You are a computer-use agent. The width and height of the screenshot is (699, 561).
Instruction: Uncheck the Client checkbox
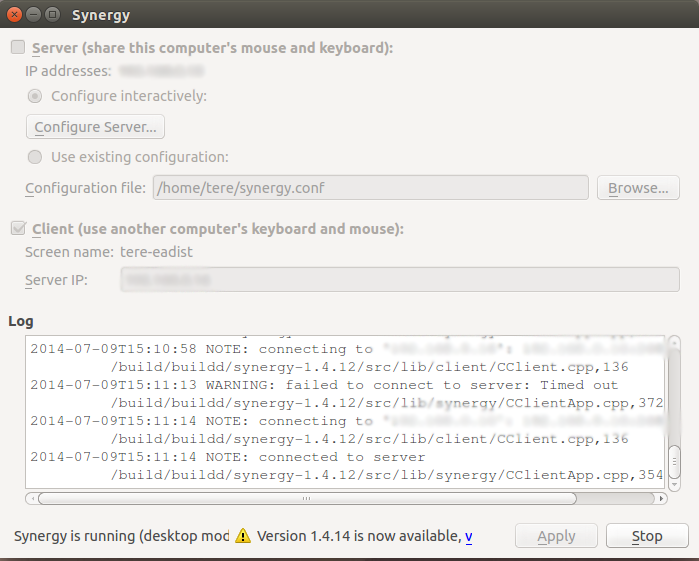[x=18, y=228]
